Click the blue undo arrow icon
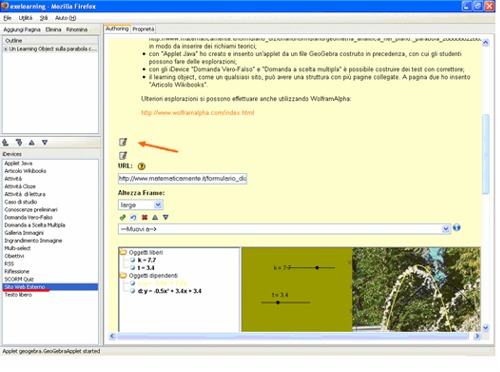 (x=133, y=217)
